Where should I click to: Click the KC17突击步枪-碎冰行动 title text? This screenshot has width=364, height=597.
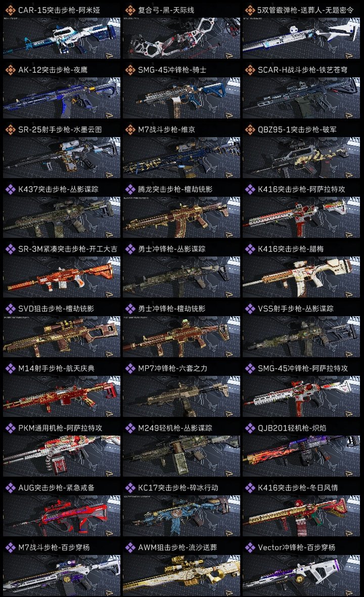(178, 488)
